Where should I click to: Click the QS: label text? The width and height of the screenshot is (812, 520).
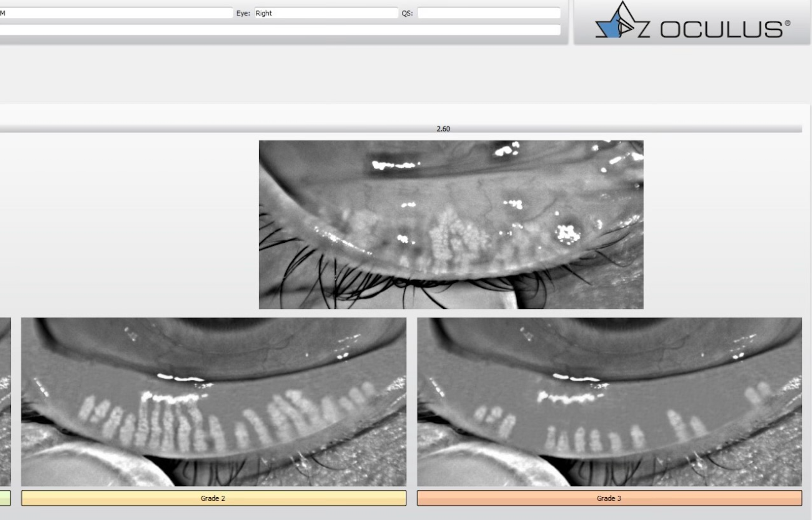(x=407, y=13)
